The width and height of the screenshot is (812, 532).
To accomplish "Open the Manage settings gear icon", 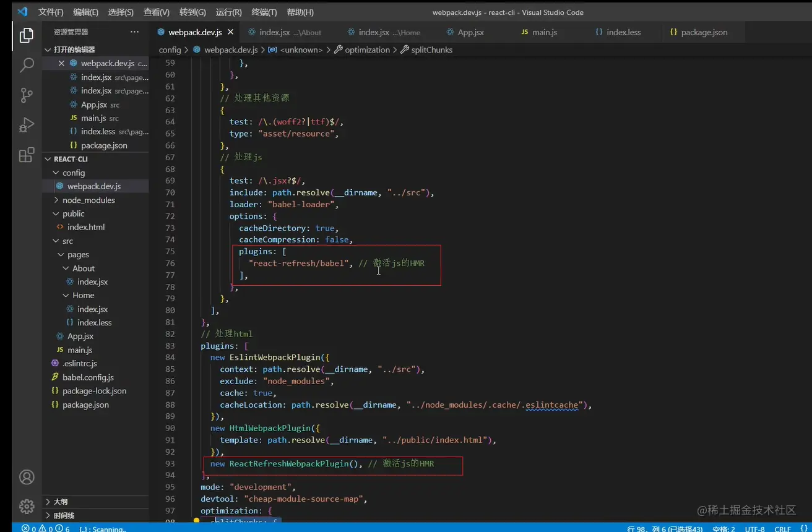I will pyautogui.click(x=27, y=506).
